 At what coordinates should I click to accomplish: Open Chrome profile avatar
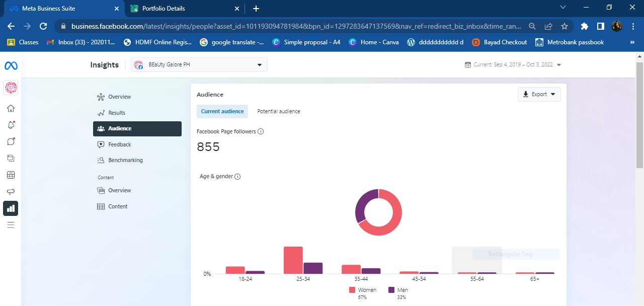[617, 26]
